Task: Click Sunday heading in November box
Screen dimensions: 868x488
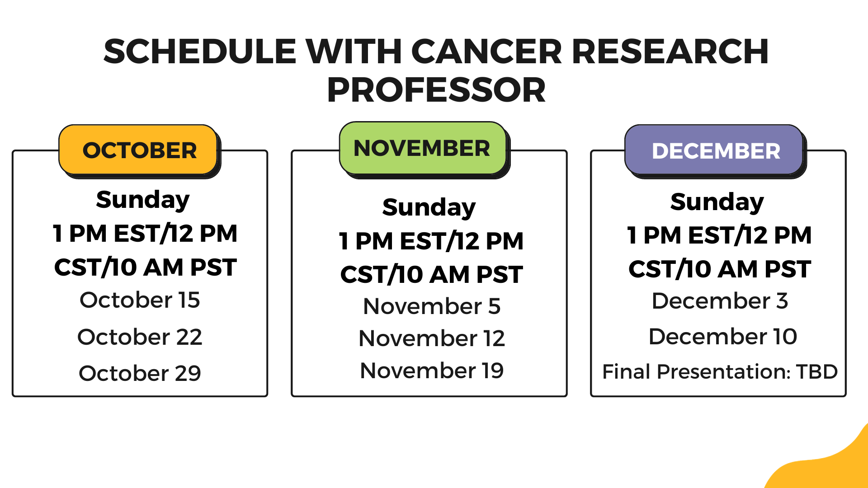Action: coord(429,207)
